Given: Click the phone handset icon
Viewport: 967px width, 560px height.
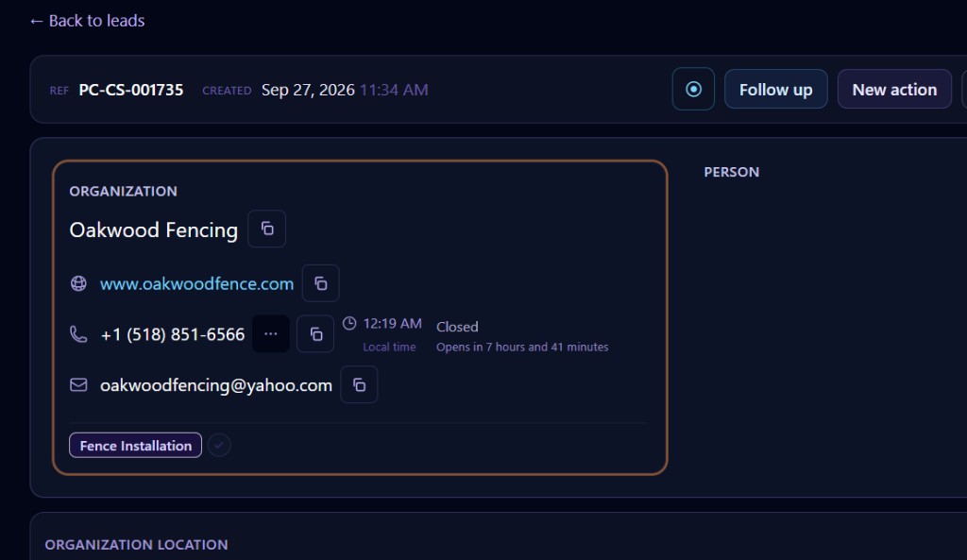Looking at the screenshot, I should [x=78, y=333].
